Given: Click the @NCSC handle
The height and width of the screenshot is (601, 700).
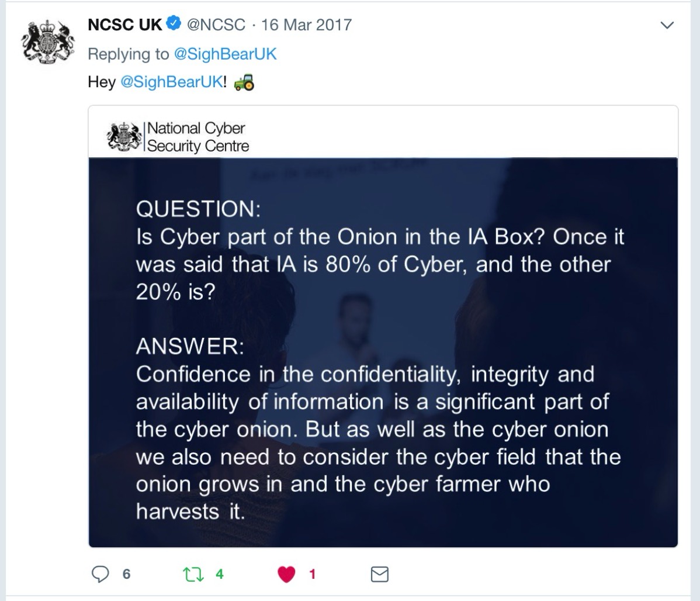Looking at the screenshot, I should [216, 25].
